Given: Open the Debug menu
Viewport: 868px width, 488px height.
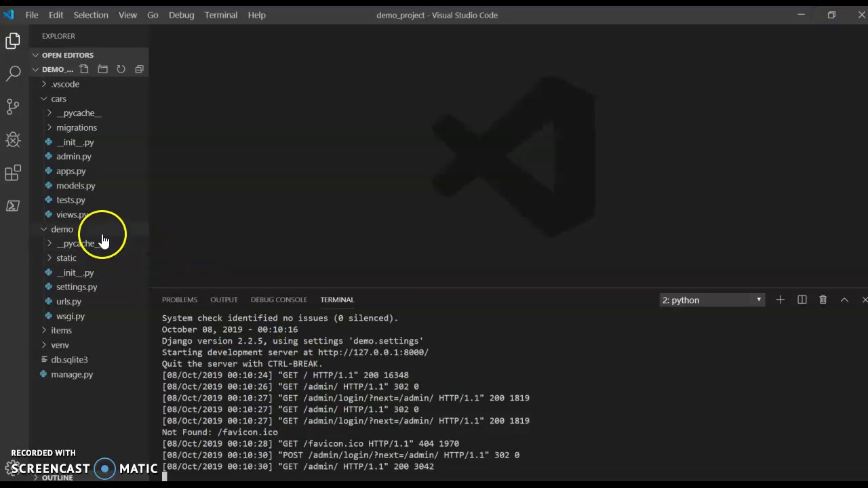Looking at the screenshot, I should (x=181, y=15).
